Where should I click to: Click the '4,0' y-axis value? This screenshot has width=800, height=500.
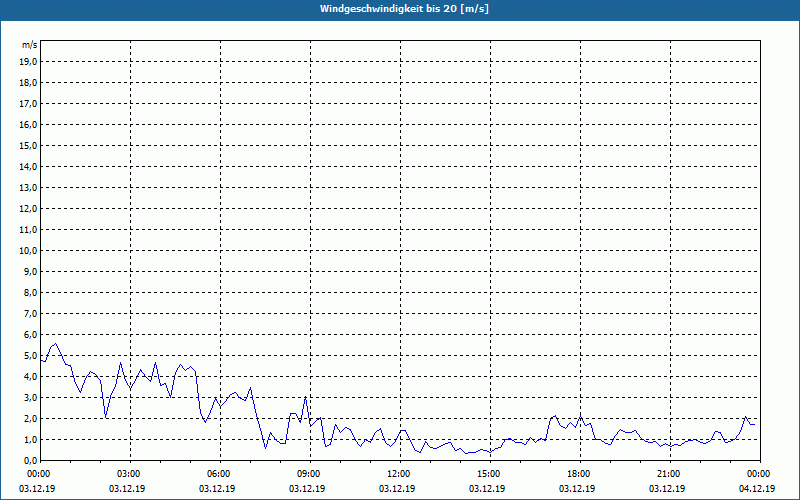click(31, 376)
